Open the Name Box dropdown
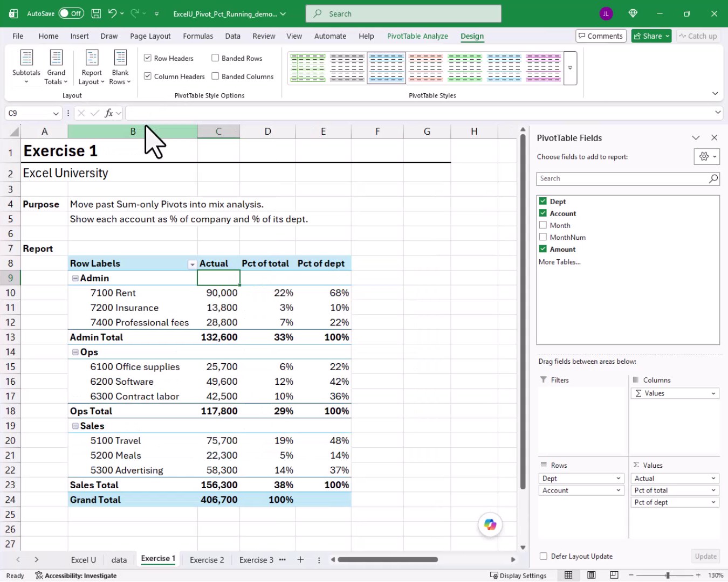The image size is (728, 582). 56,113
